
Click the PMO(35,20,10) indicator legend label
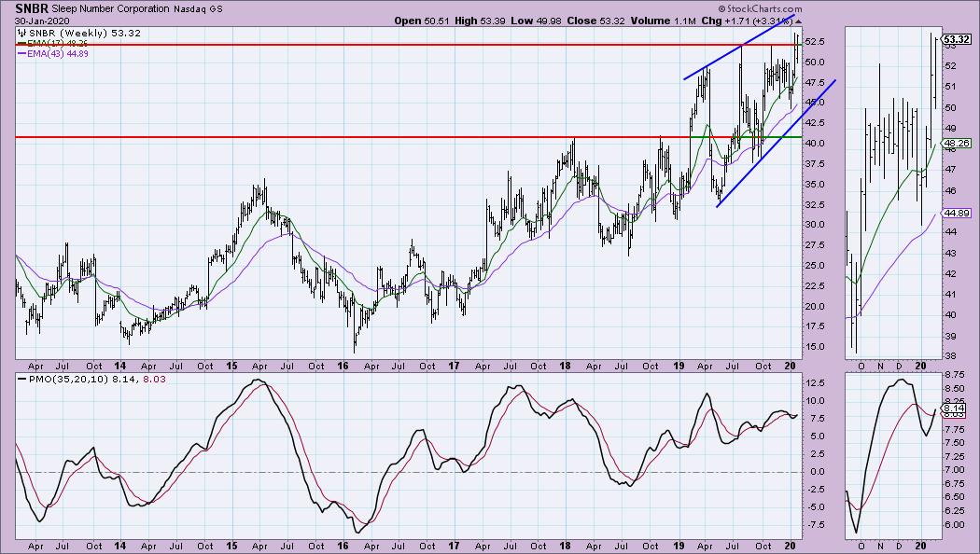coord(69,379)
